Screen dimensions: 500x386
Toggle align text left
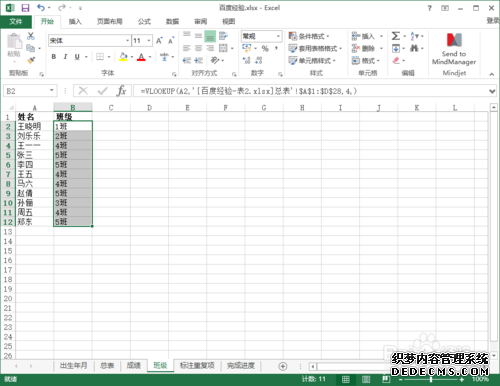coord(187,48)
